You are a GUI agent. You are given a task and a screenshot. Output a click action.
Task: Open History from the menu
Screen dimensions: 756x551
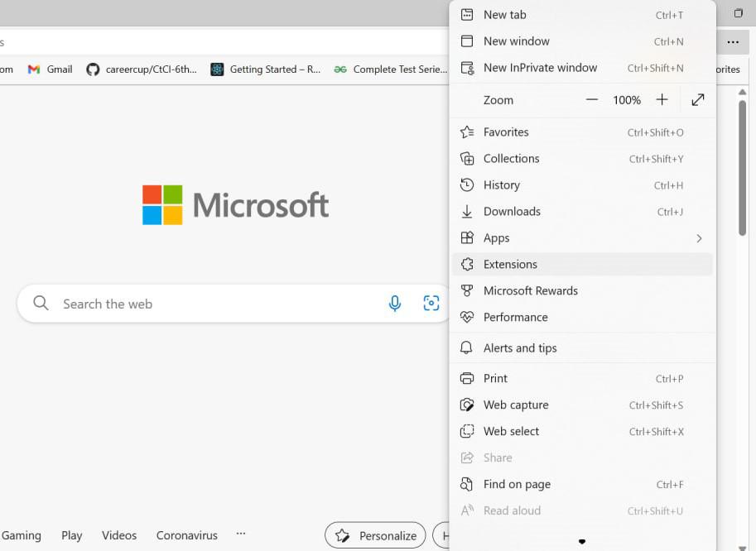tap(582, 185)
